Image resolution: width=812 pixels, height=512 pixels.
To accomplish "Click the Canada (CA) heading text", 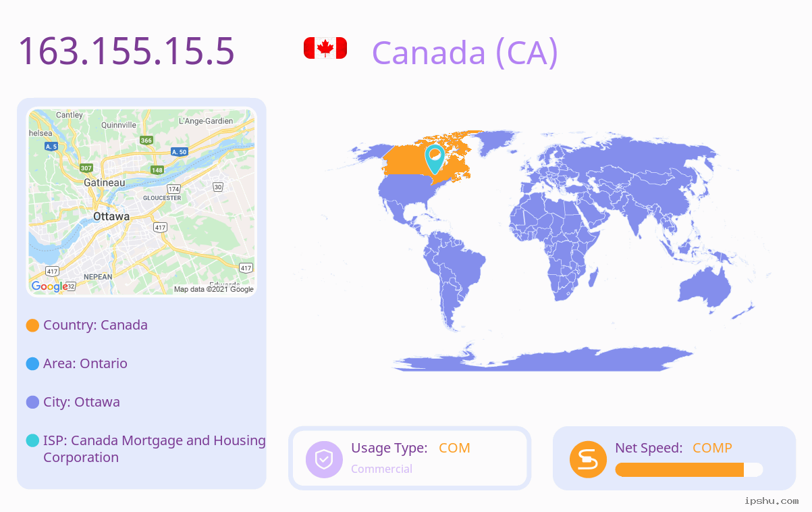I will coord(465,52).
